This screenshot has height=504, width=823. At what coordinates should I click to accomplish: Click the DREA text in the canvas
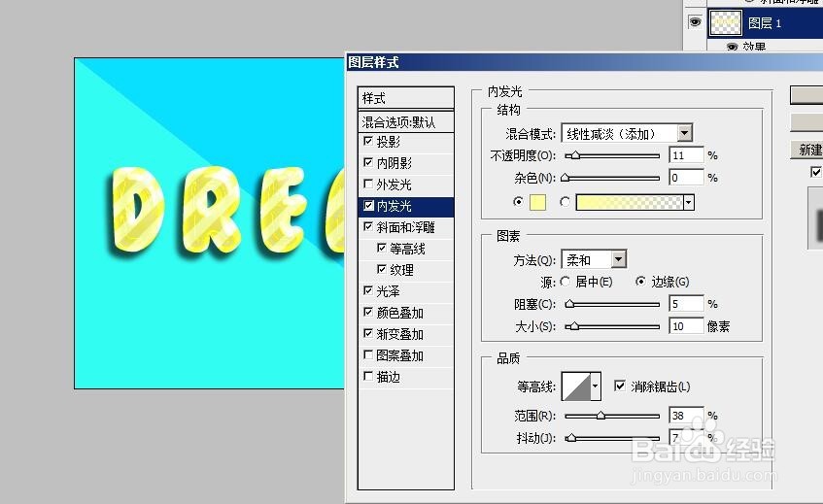(x=225, y=210)
